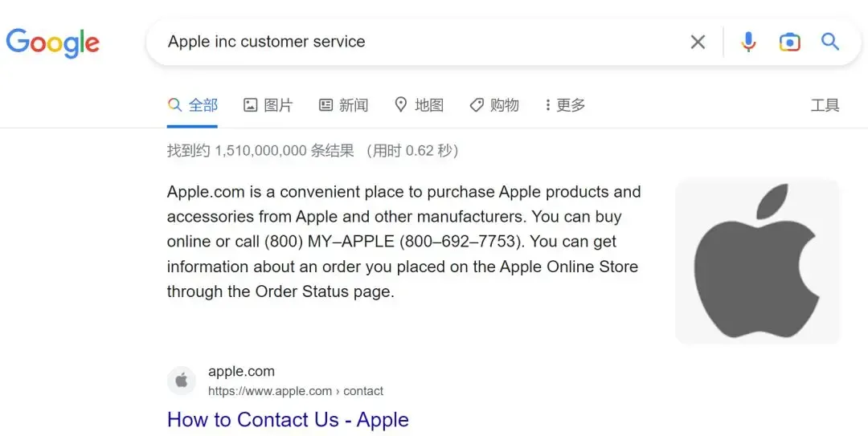Open the 购物 tab
Viewport: 868px width, 436px height.
coord(494,105)
